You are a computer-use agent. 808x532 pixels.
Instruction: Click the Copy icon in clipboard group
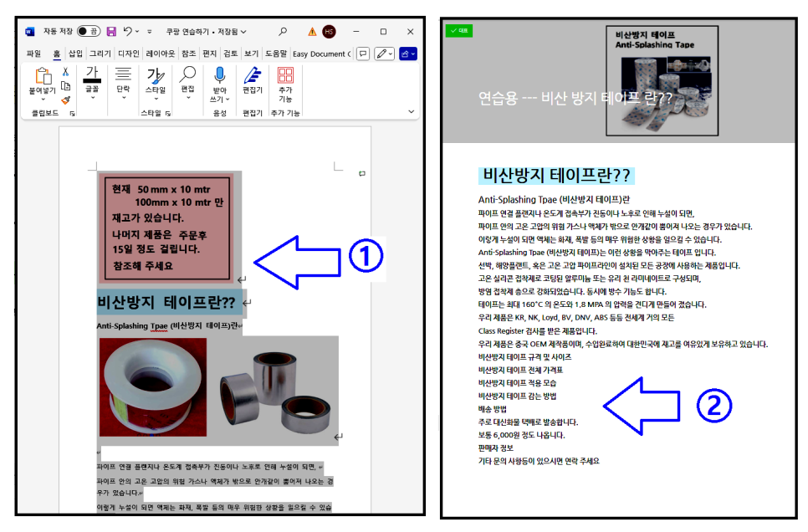[x=66, y=85]
